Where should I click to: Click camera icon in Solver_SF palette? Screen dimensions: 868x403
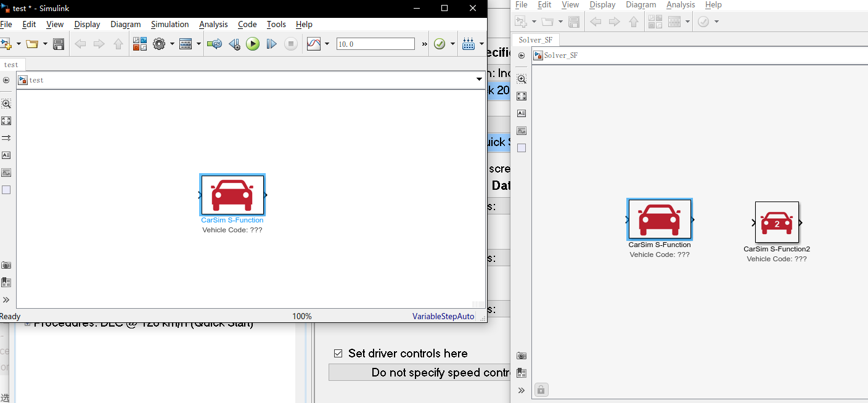(522, 356)
